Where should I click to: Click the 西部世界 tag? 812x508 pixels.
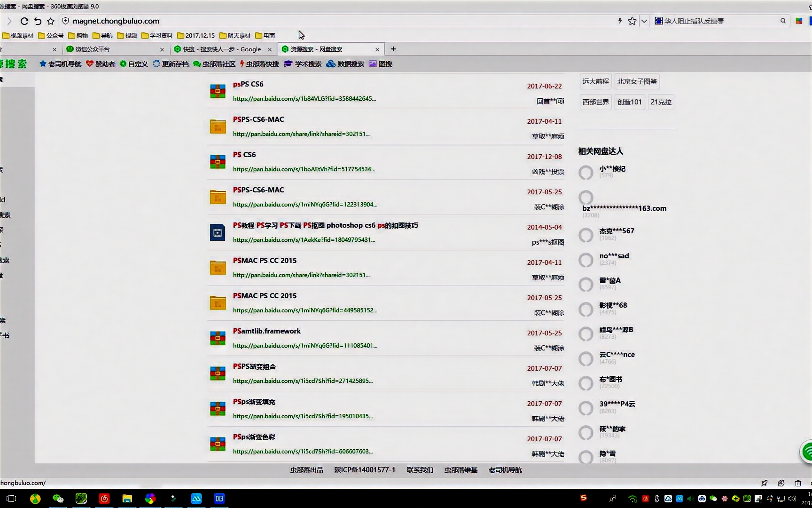(x=595, y=102)
